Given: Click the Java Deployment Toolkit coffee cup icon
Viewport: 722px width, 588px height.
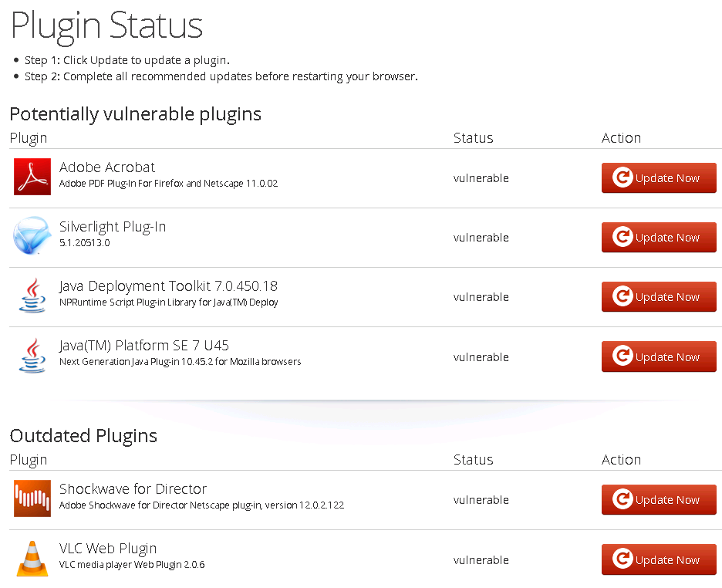Looking at the screenshot, I should [32, 296].
